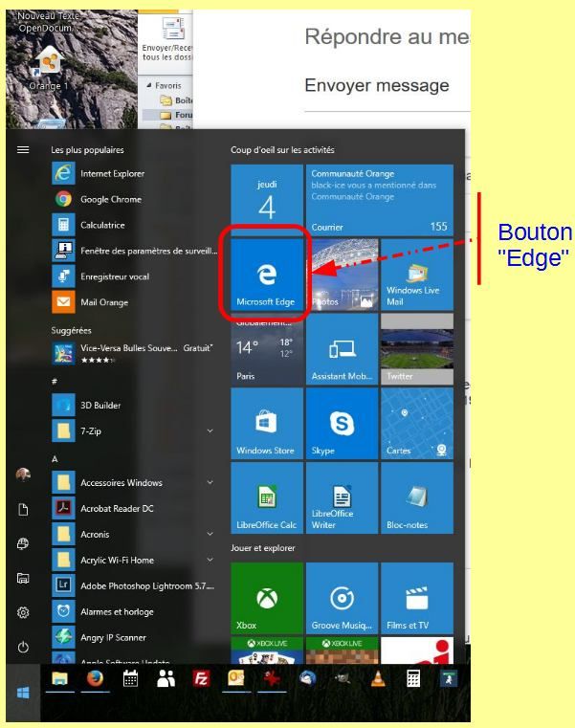Open the Films et TV tile
Screen dimensions: 575x728
(416, 598)
